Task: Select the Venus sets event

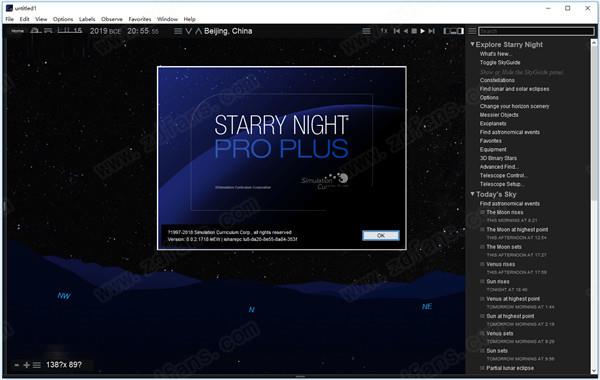Action: click(x=499, y=333)
